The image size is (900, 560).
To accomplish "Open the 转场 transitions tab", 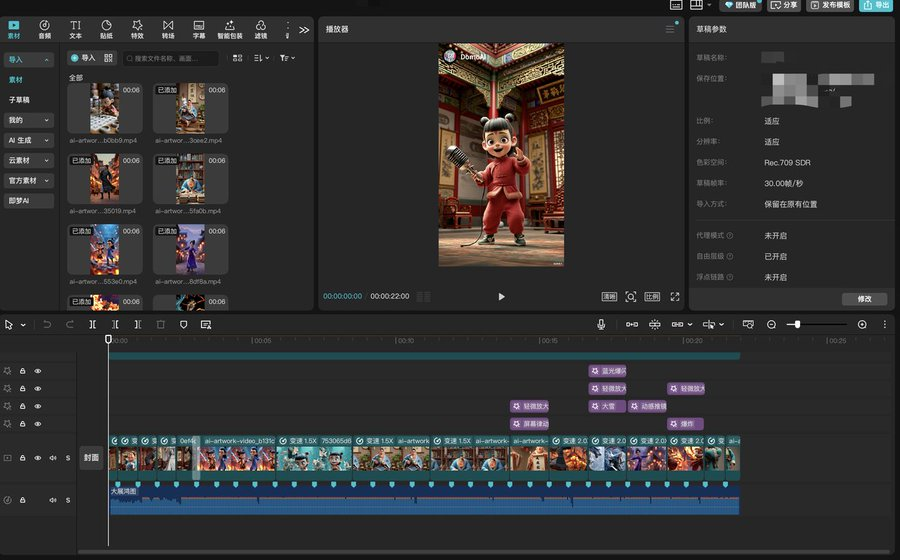I will pyautogui.click(x=168, y=29).
